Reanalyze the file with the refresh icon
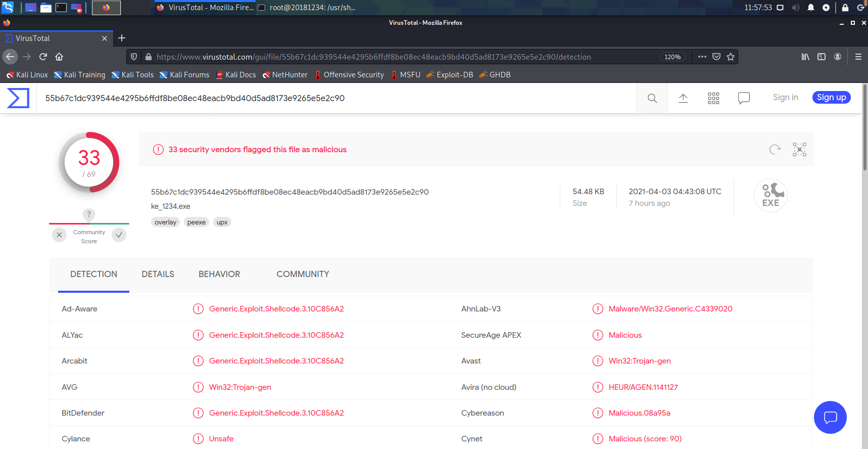 click(775, 149)
